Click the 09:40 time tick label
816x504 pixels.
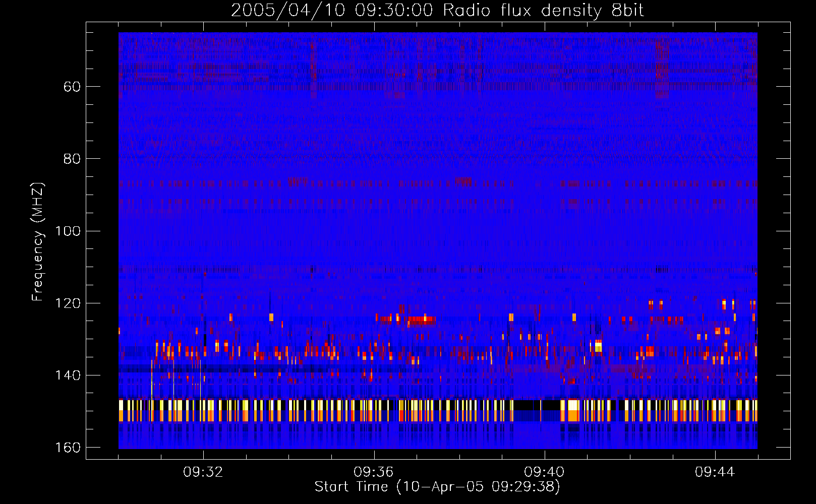[544, 472]
